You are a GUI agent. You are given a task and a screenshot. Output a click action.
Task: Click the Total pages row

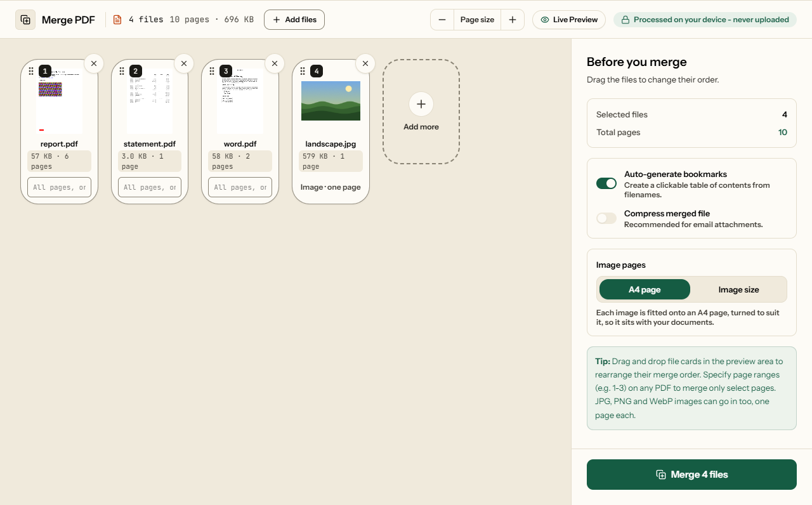point(691,133)
